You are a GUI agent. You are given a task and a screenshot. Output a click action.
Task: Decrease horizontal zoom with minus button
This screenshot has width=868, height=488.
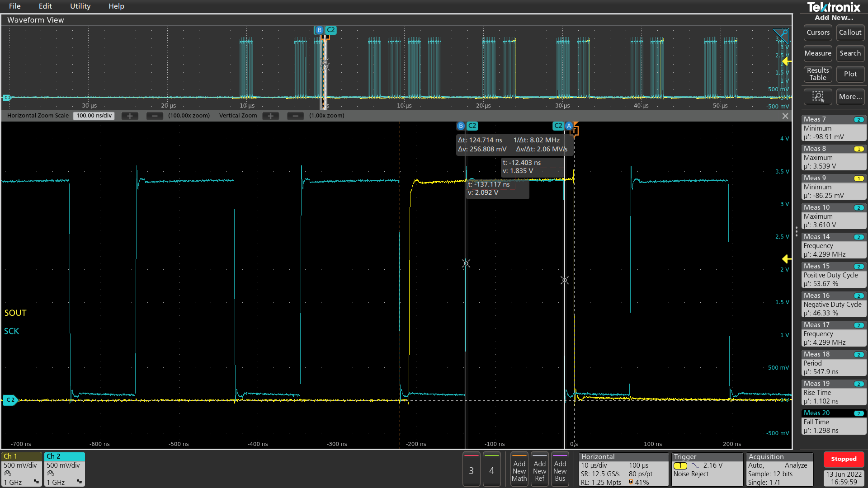(154, 116)
